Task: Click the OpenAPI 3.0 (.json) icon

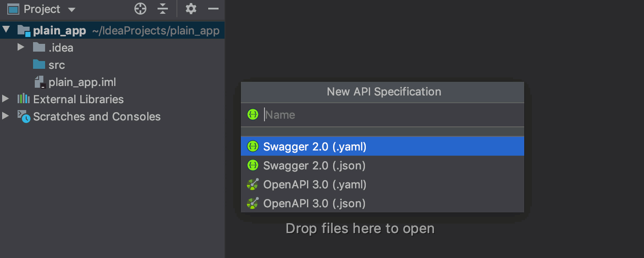Action: click(253, 203)
